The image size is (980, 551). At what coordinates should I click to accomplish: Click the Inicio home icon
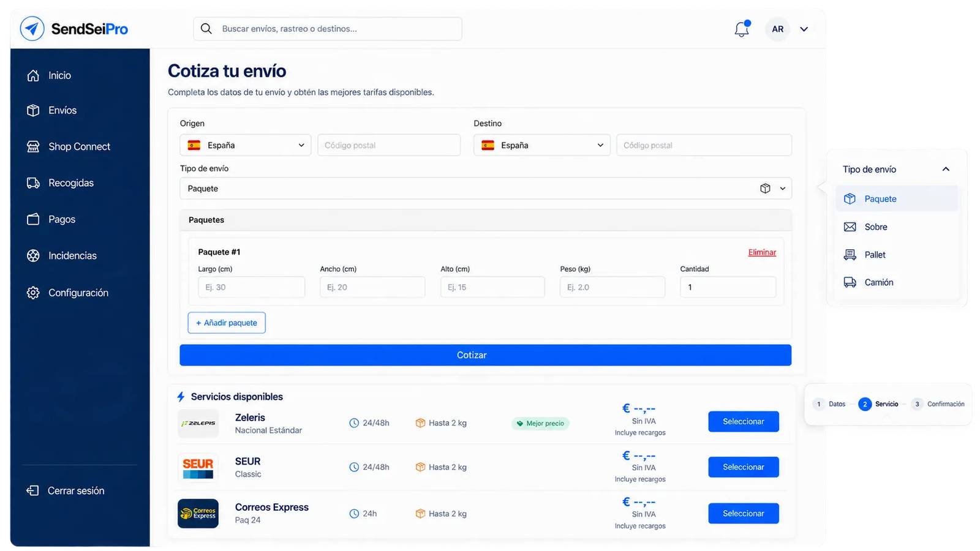coord(33,75)
